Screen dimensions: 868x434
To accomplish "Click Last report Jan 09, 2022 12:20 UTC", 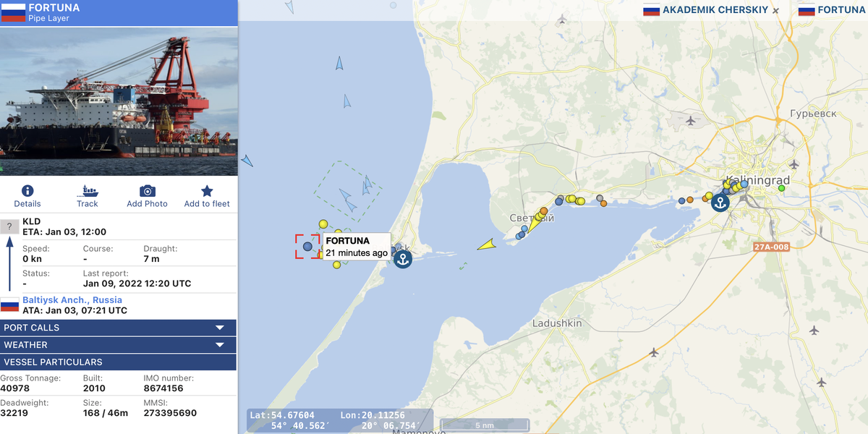I will [137, 284].
